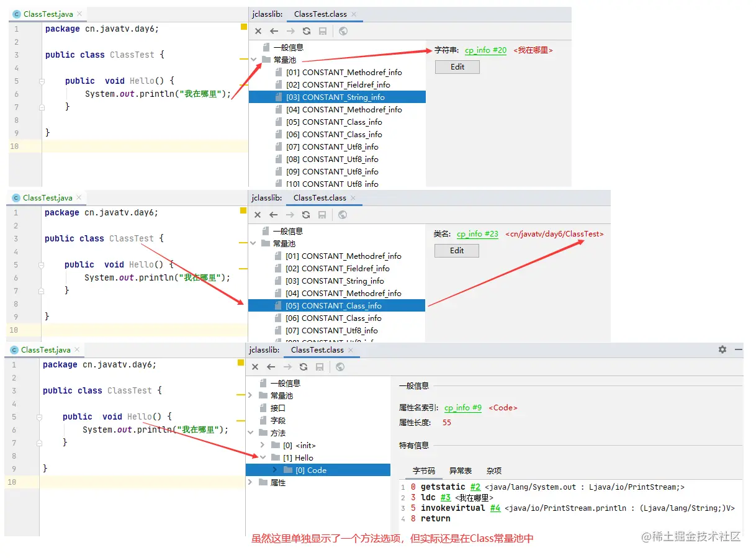Switch to the 杂项 tab

click(494, 471)
